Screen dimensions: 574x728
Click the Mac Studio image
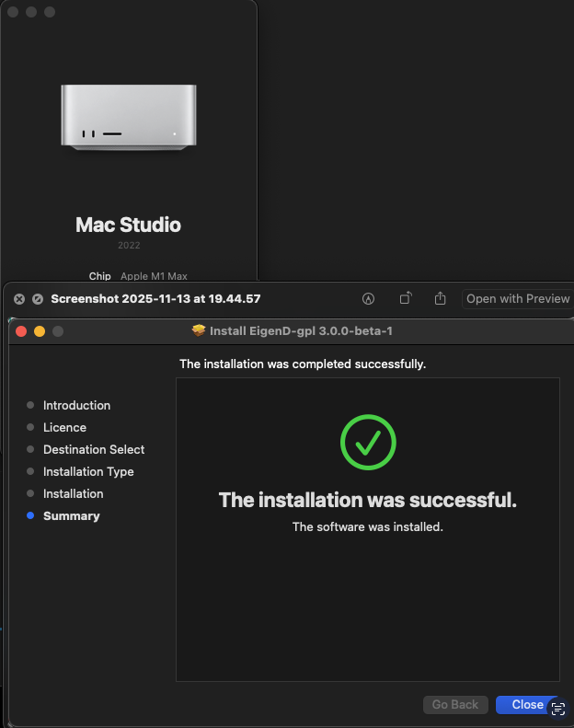click(129, 117)
